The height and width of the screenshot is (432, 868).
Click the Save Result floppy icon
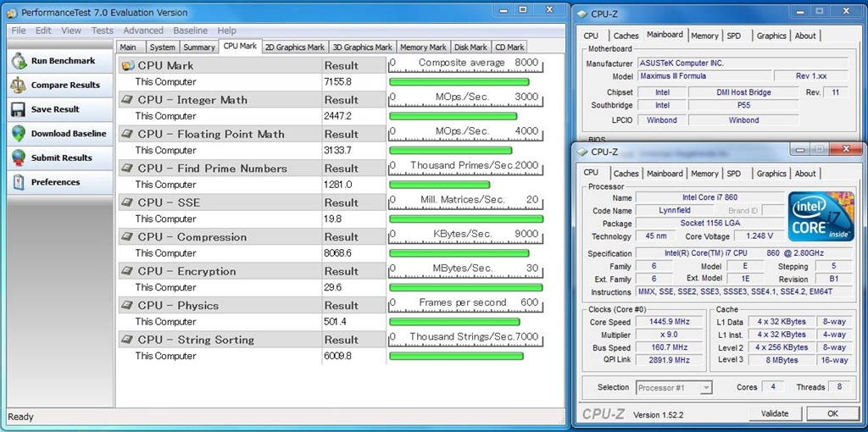pos(18,109)
